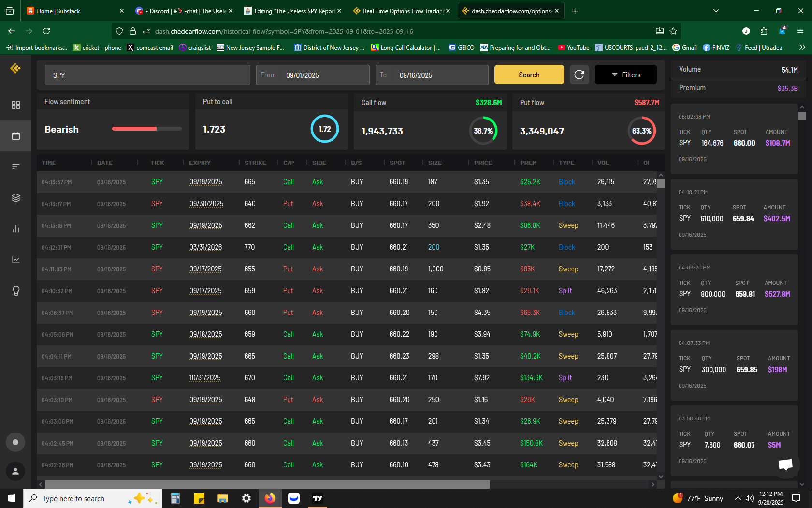Select the list lines icon in sidebar

[x=16, y=167]
